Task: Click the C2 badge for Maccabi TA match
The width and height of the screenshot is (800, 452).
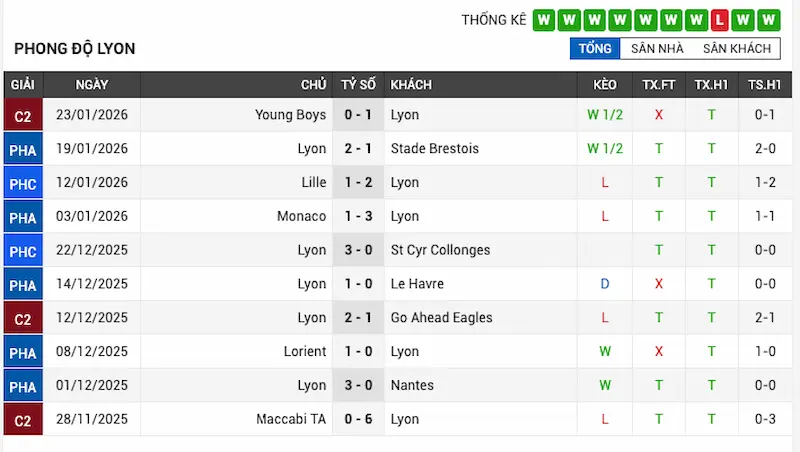Action: (x=22, y=419)
